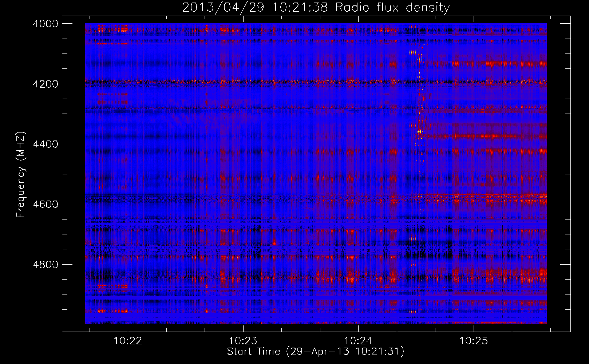Click the 10:25 time axis label
The width and height of the screenshot is (589, 364).
point(473,341)
